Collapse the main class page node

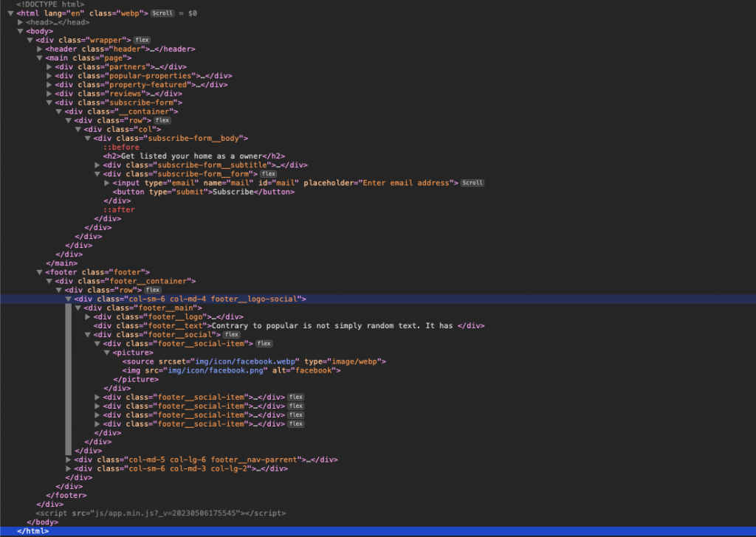click(x=40, y=58)
